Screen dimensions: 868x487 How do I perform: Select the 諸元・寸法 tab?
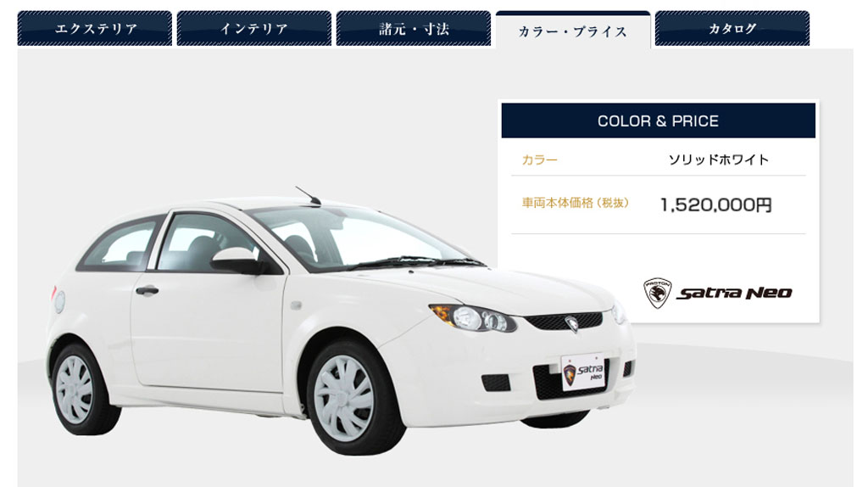[414, 28]
